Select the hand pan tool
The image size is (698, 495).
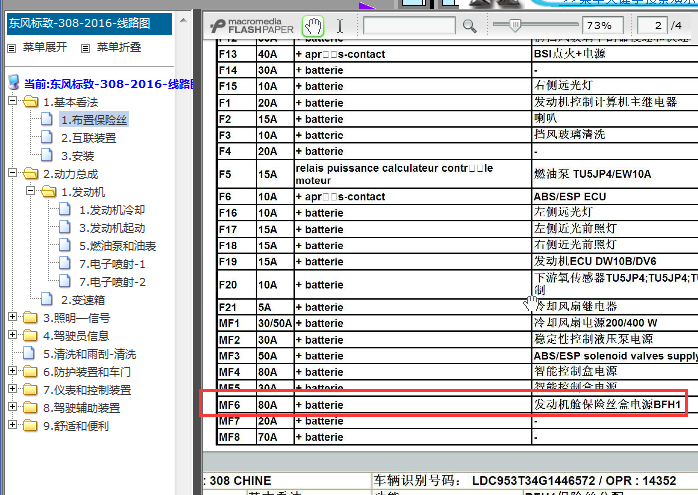click(x=313, y=26)
